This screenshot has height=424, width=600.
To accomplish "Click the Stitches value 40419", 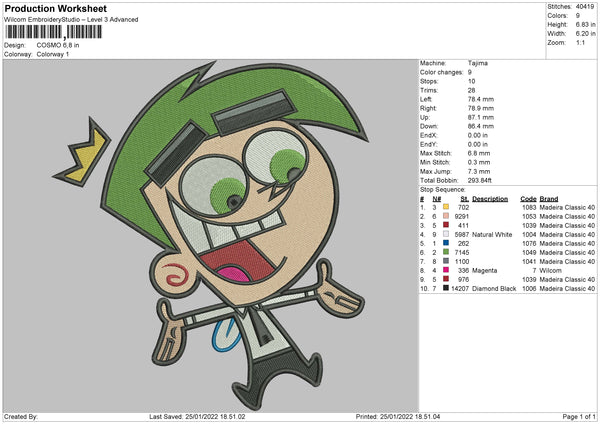I will click(x=583, y=6).
